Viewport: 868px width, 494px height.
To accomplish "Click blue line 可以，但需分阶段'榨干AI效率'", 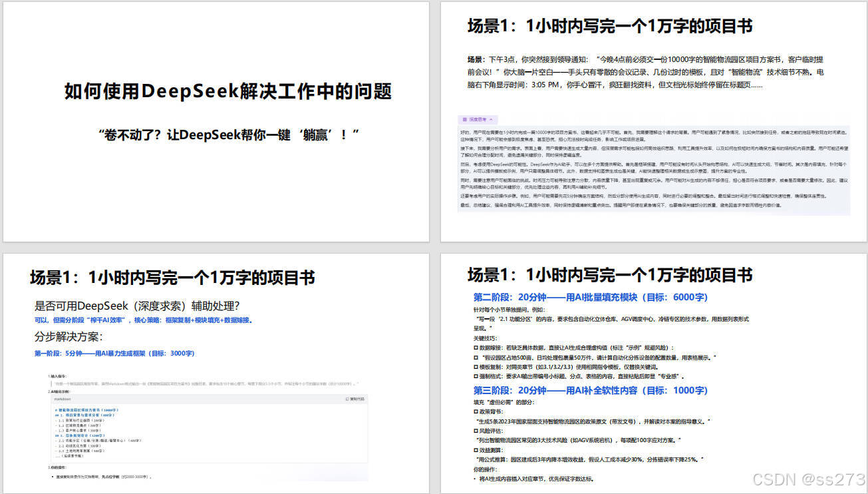I will pos(144,320).
